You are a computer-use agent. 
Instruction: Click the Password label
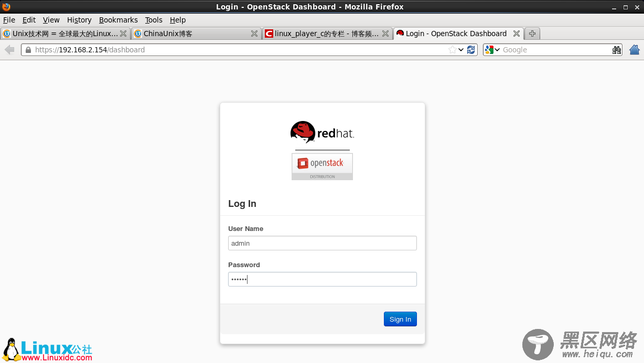[x=244, y=265]
